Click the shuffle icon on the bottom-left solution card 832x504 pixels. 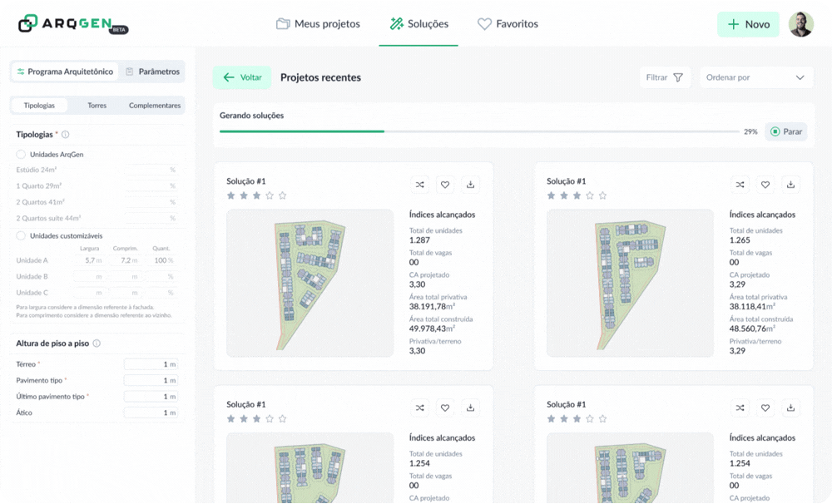point(420,408)
